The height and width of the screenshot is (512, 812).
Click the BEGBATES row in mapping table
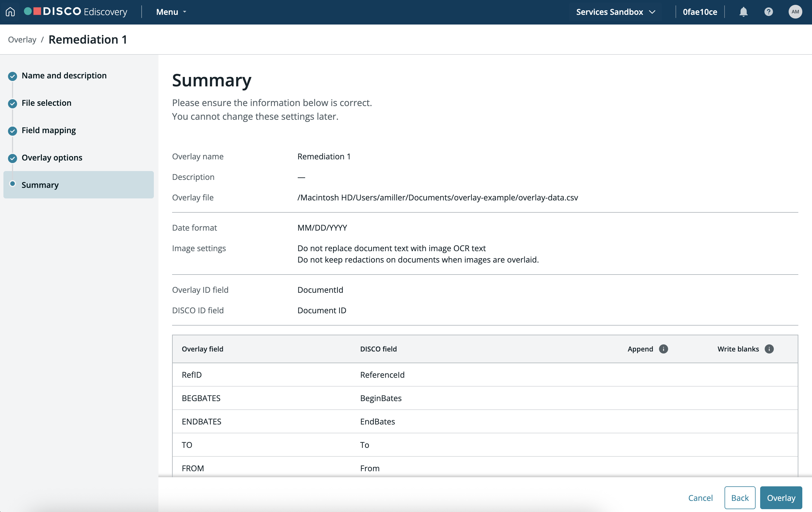(x=485, y=398)
